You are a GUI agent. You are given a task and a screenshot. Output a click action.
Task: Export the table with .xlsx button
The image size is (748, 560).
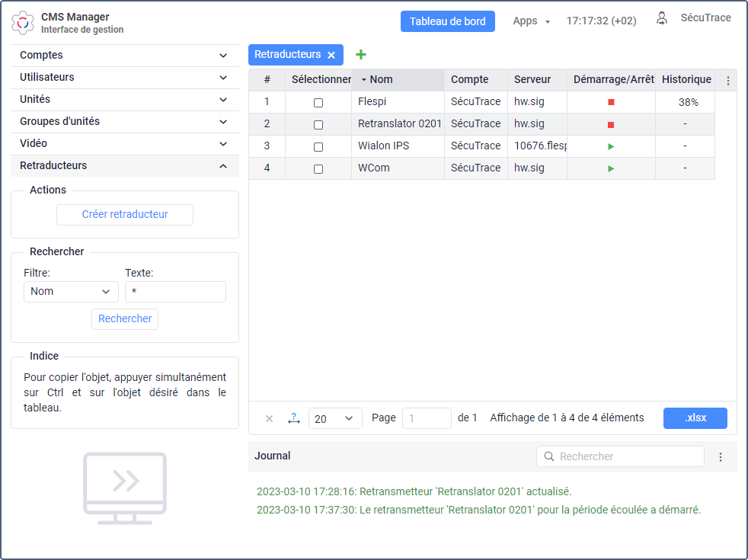tap(695, 418)
